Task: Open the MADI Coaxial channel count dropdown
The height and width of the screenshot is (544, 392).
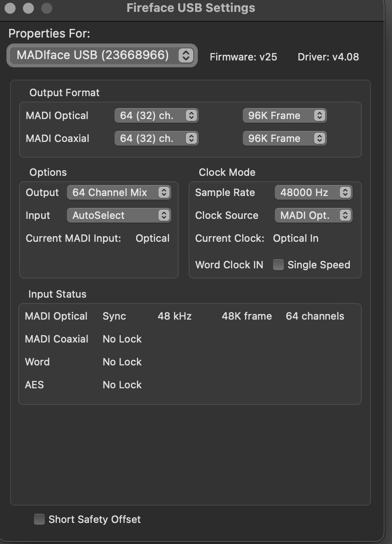Action: click(157, 138)
